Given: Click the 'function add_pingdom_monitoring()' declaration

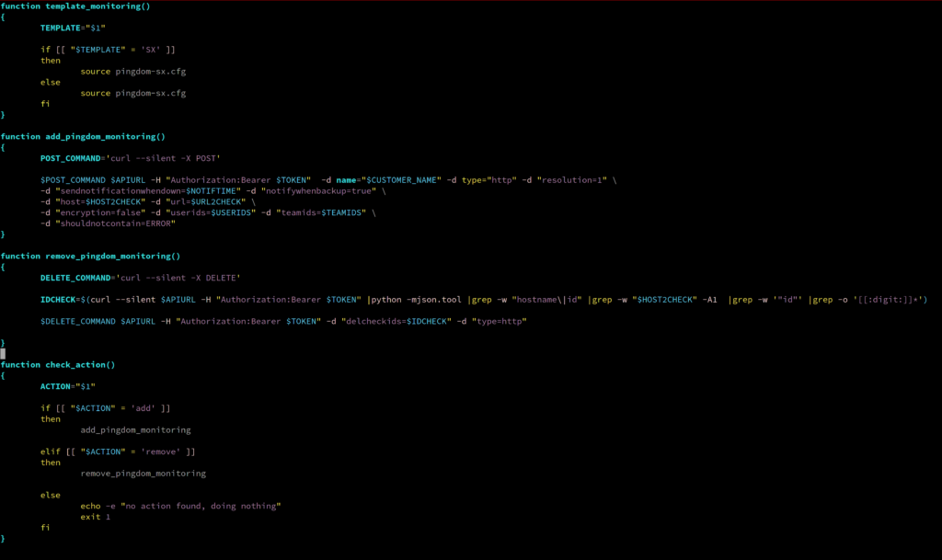Looking at the screenshot, I should 83,136.
